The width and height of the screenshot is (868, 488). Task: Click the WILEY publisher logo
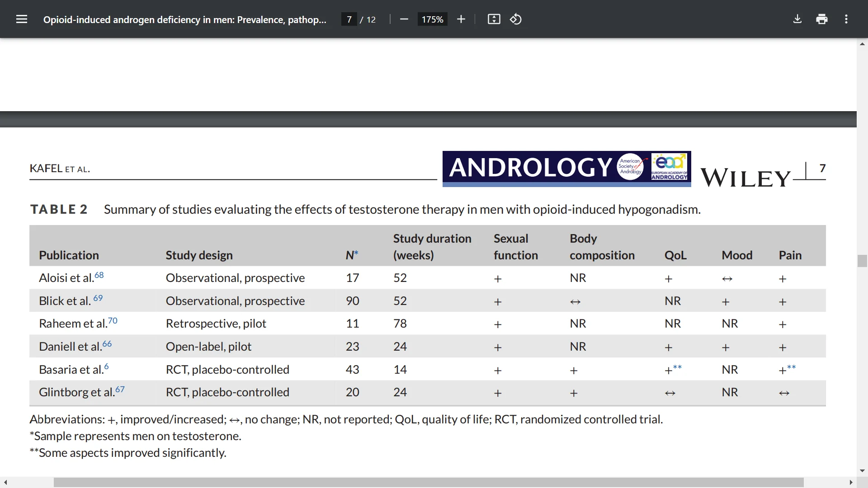tap(746, 178)
